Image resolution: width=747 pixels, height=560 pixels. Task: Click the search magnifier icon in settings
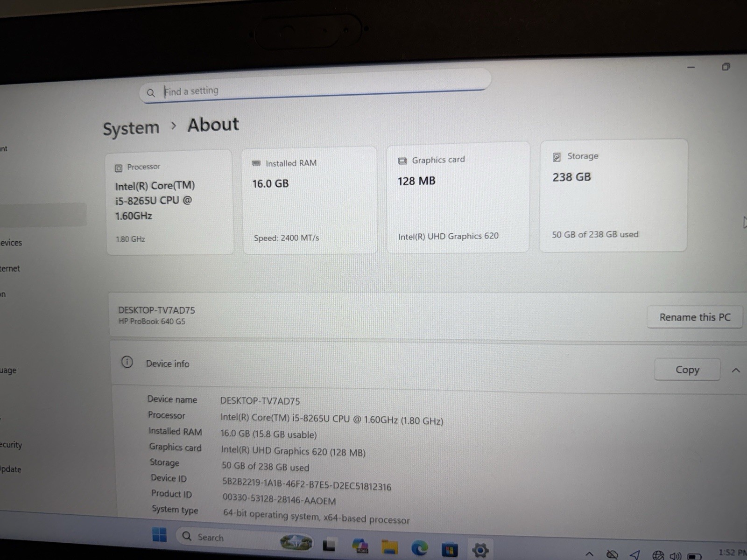click(151, 93)
